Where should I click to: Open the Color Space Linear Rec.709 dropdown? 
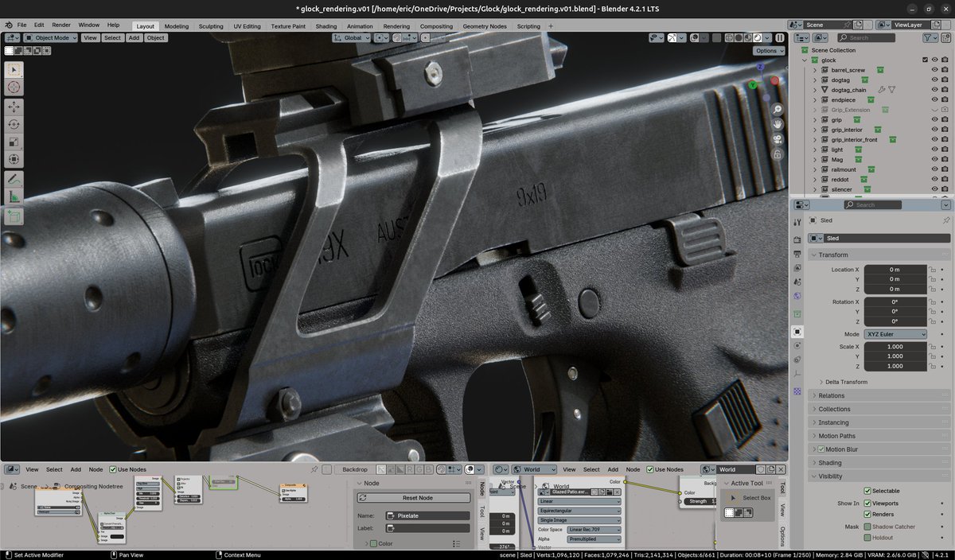point(594,530)
